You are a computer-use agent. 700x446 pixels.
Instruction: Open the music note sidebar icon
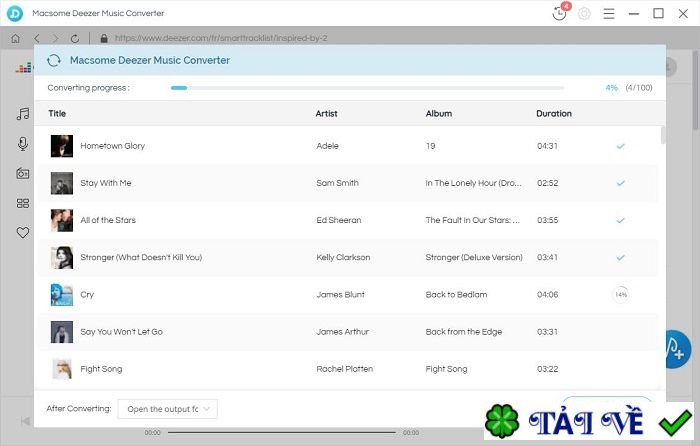coord(23,114)
